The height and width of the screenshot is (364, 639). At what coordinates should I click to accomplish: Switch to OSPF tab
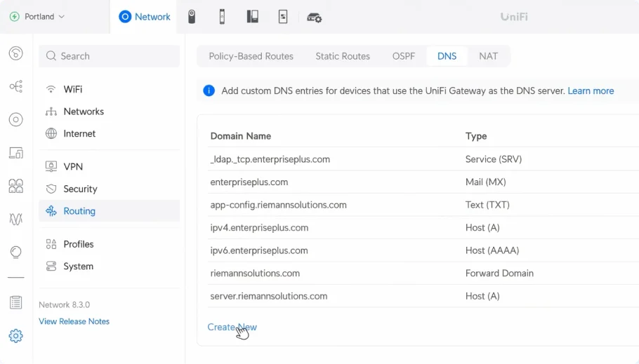[x=404, y=56]
